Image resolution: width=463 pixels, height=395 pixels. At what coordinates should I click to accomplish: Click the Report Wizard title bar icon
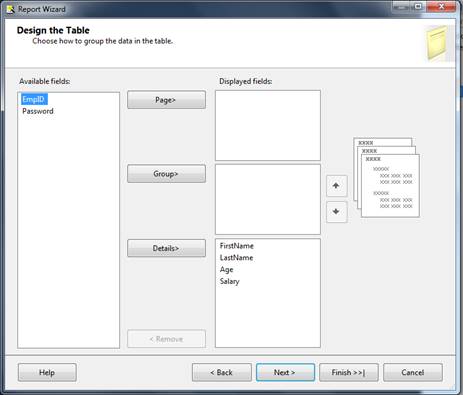(x=10, y=9)
